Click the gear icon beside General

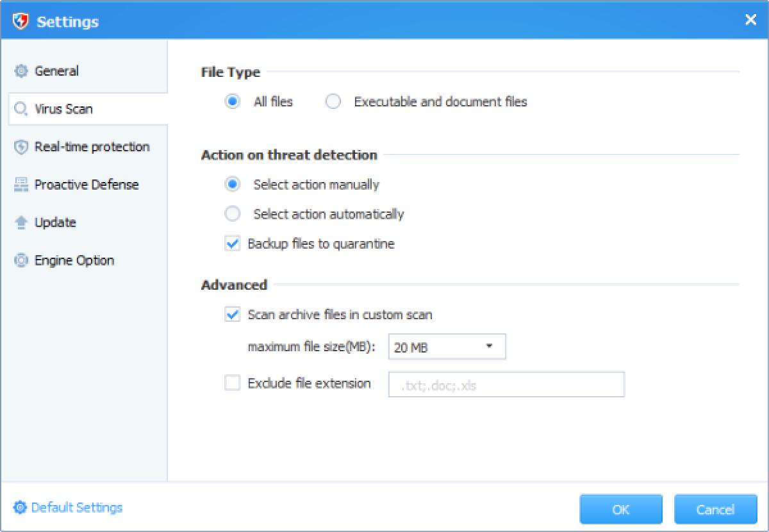[x=21, y=71]
